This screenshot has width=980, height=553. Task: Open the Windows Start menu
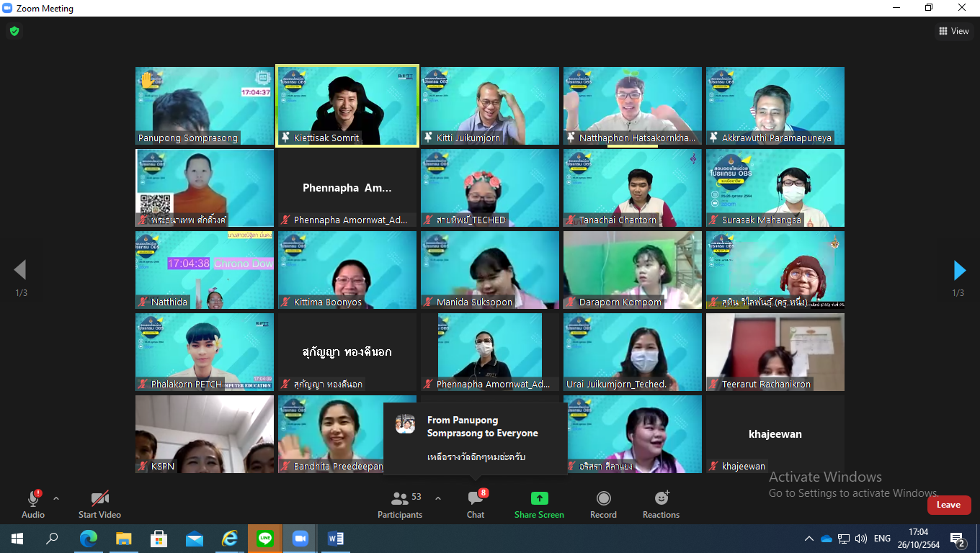click(x=17, y=539)
